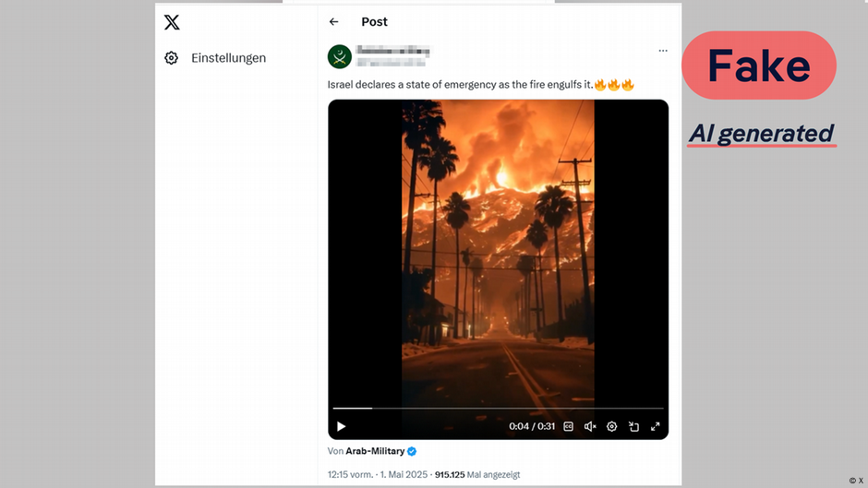Click the video progress bar

(499, 409)
